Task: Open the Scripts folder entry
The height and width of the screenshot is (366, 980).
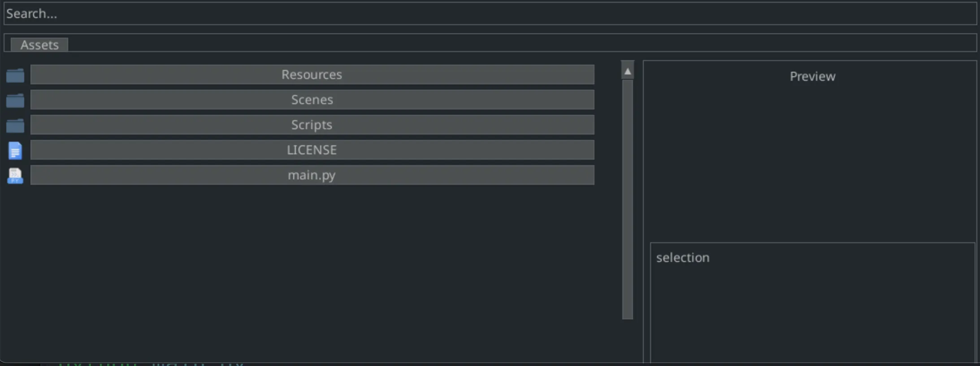Action: 312,125
